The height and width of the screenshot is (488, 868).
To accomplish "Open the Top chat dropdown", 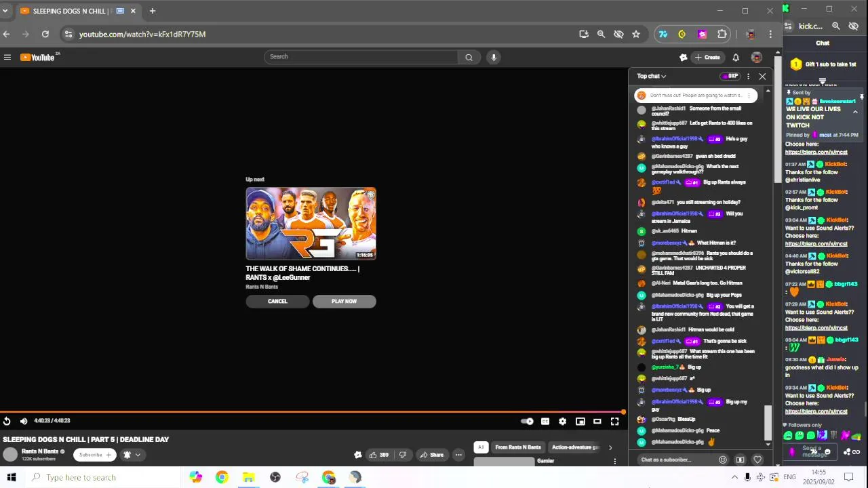I will pyautogui.click(x=651, y=77).
